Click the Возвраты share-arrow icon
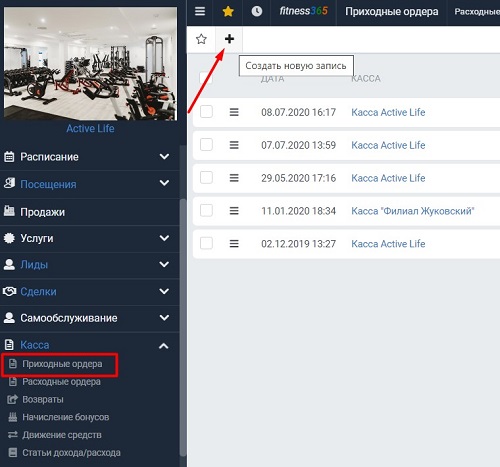500x467 pixels. (x=12, y=399)
